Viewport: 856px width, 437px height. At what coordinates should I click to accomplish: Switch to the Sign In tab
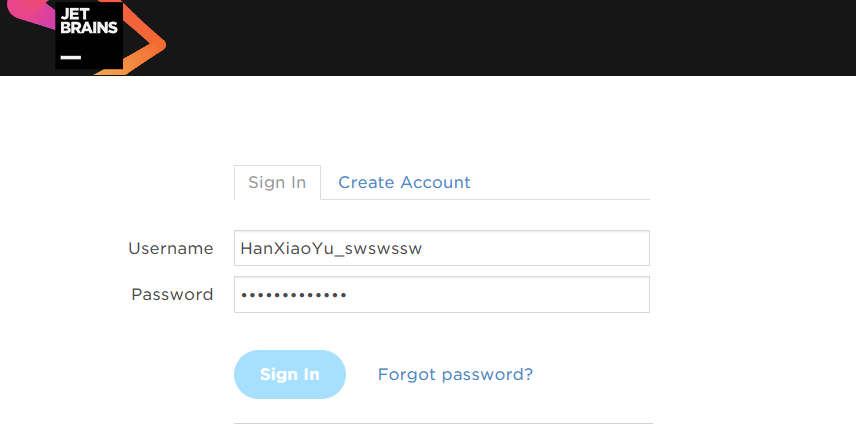(277, 182)
